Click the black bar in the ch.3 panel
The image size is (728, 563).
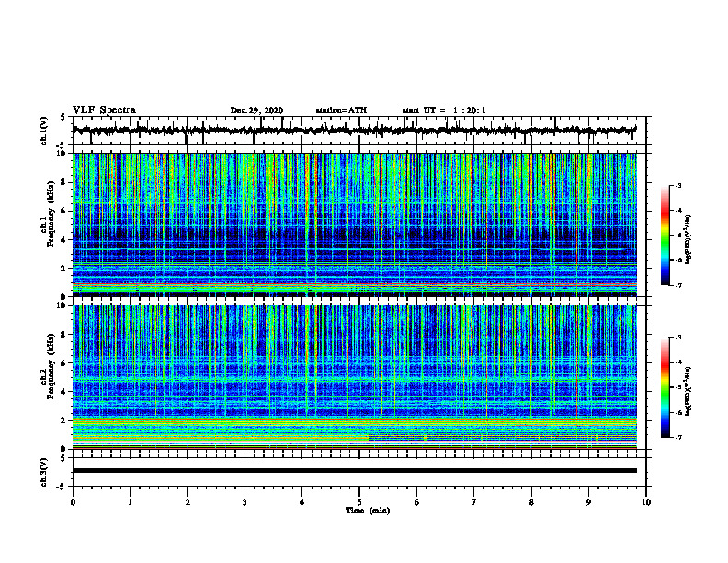click(354, 471)
